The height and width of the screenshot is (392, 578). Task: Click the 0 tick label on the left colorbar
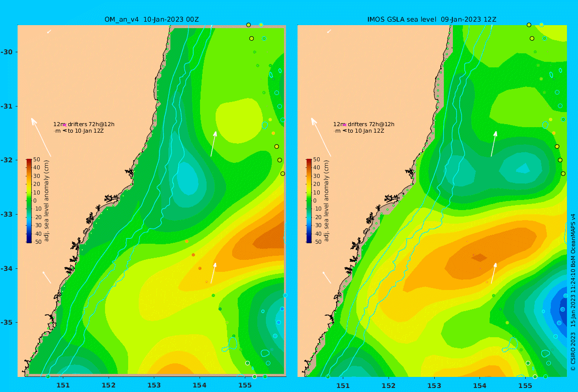pyautogui.click(x=35, y=201)
